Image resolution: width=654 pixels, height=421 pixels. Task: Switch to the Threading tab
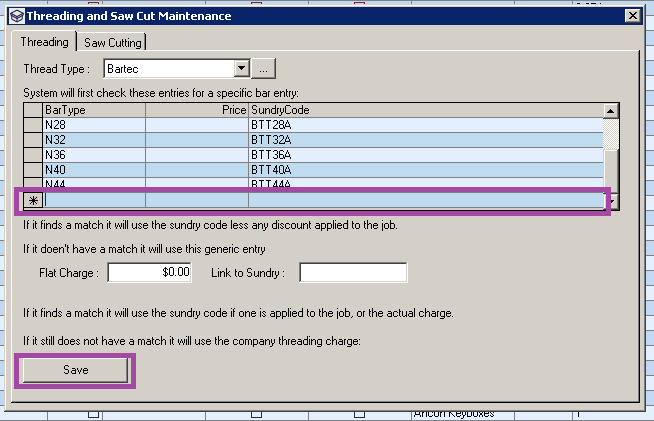click(x=44, y=42)
